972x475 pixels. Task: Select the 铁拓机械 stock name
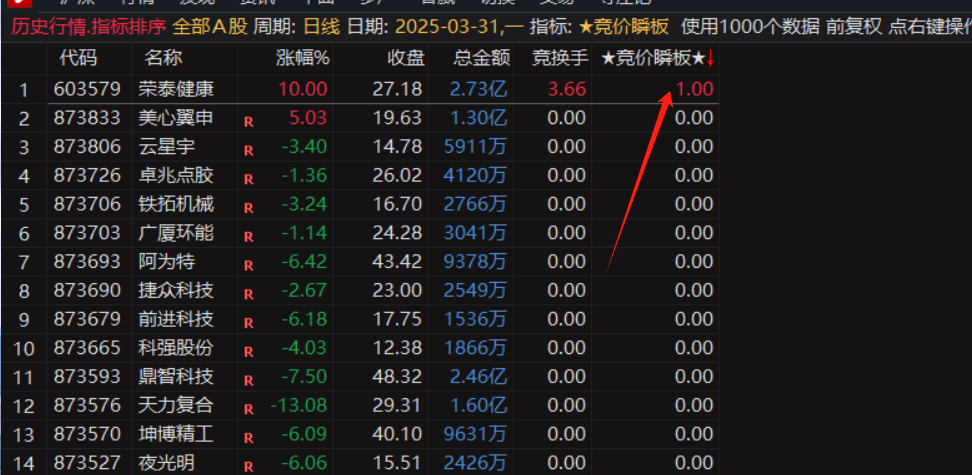pyautogui.click(x=176, y=204)
